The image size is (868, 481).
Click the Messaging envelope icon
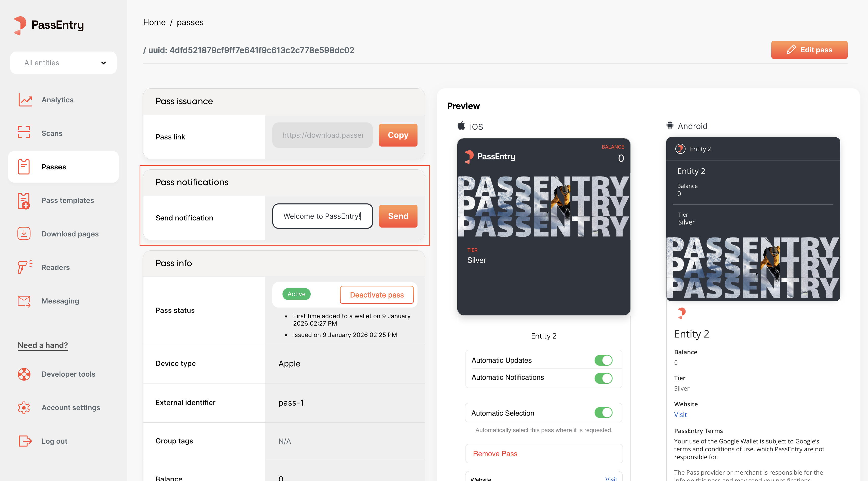pos(24,301)
